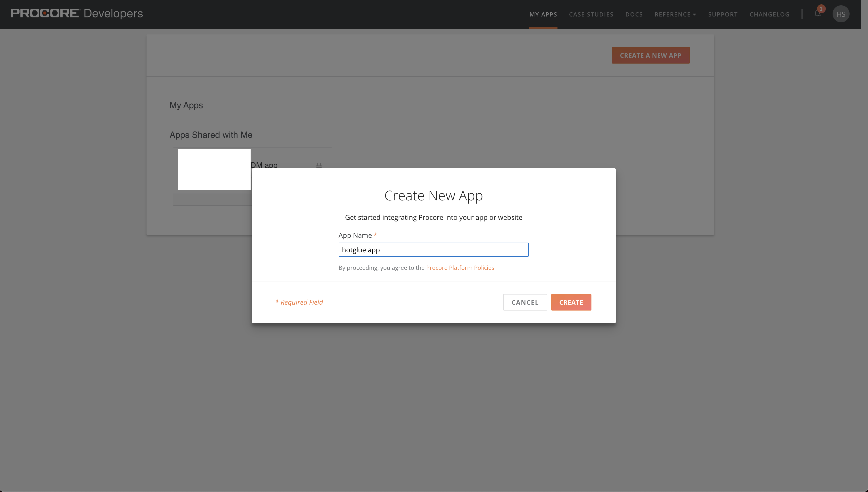Click the Create a New App button

(650, 55)
